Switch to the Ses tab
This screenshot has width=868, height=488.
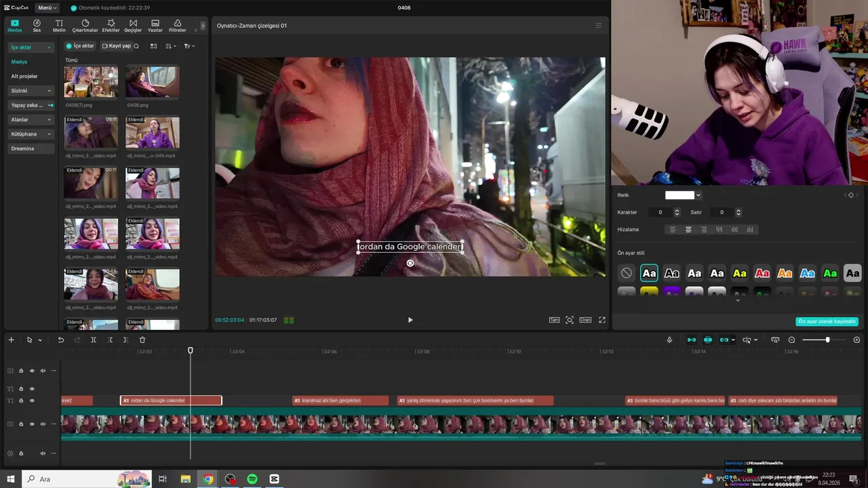pyautogui.click(x=37, y=26)
